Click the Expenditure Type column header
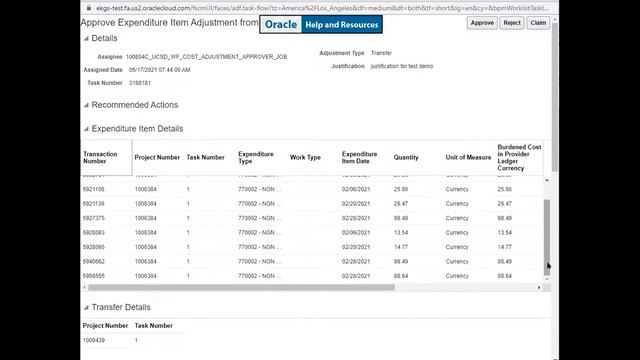 (x=256, y=158)
